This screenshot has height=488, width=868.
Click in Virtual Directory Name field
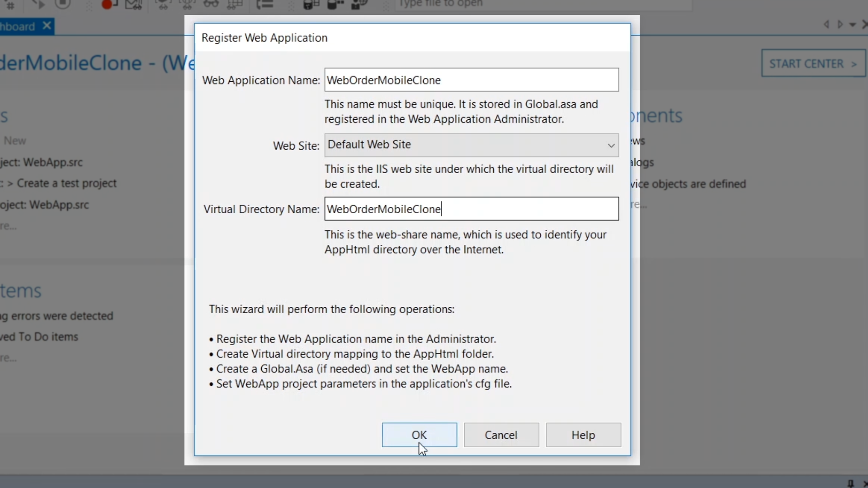click(471, 209)
